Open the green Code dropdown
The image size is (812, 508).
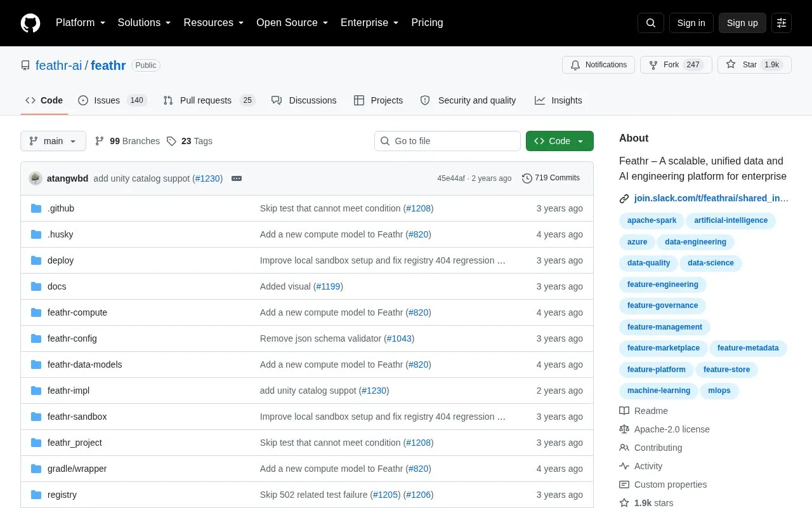click(x=560, y=141)
